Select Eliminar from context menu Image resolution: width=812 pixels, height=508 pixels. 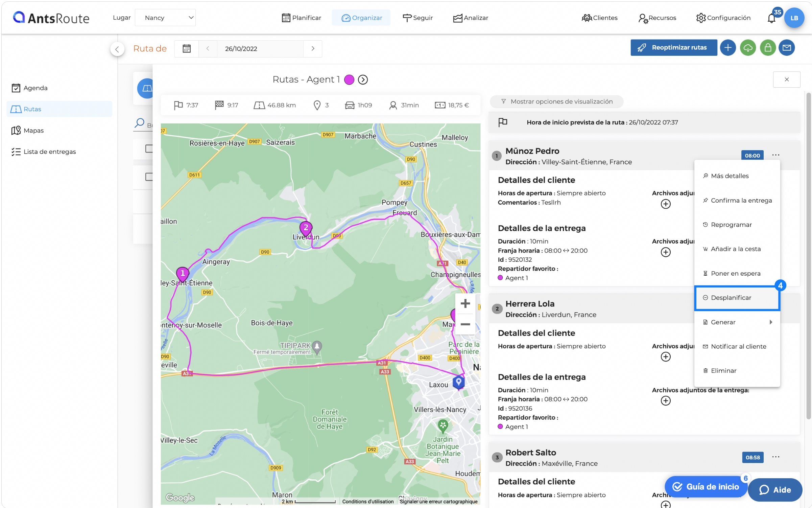point(737,371)
